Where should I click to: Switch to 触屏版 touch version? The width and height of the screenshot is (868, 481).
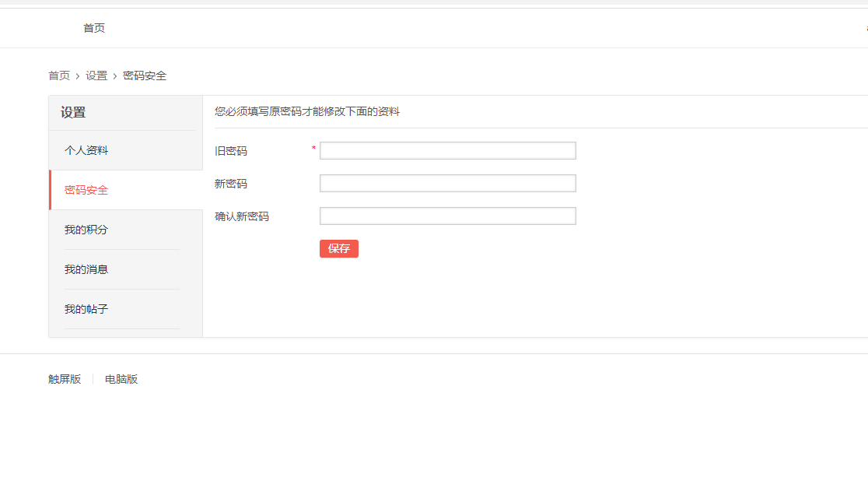pos(62,379)
